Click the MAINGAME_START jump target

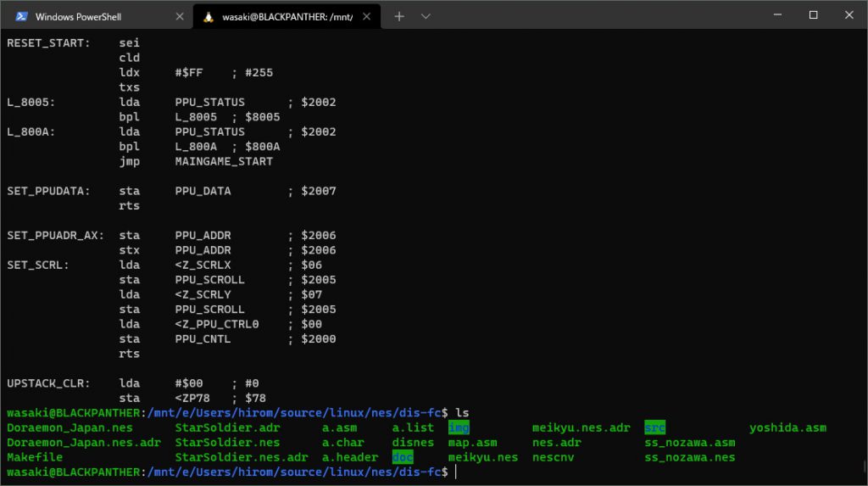(x=224, y=162)
